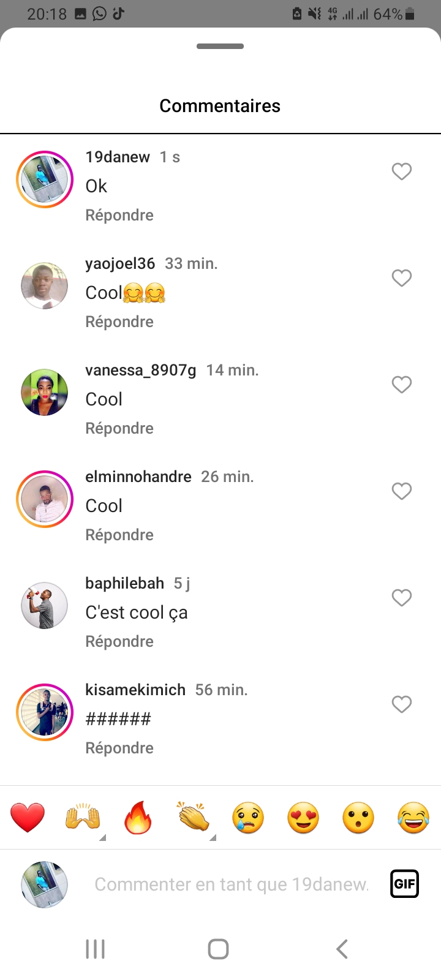The height and width of the screenshot is (980, 441).
Task: Reply to vanessa_8907g's comment
Action: (119, 428)
